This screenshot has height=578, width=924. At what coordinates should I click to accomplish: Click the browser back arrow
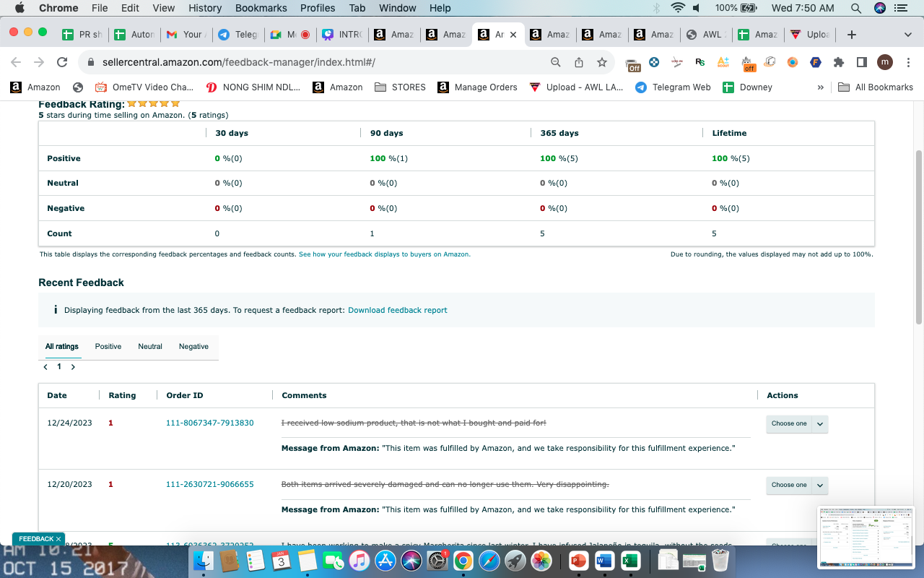click(16, 62)
